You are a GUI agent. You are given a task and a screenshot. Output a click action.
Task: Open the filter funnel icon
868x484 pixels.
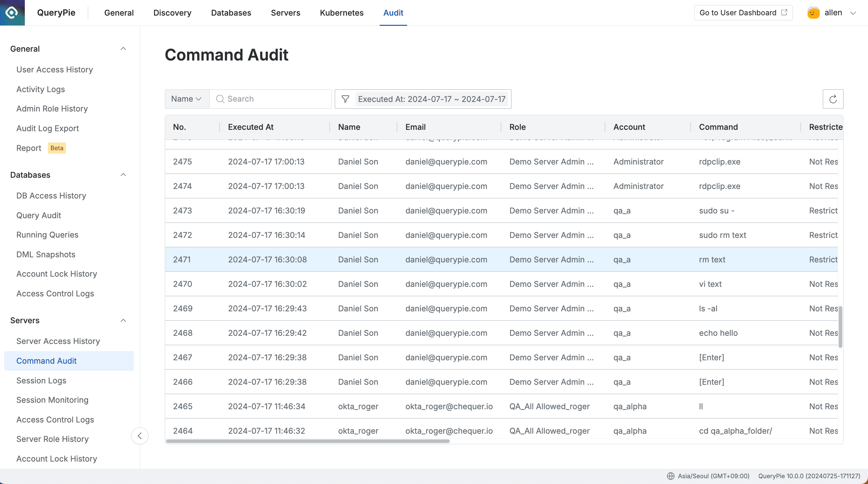point(345,99)
